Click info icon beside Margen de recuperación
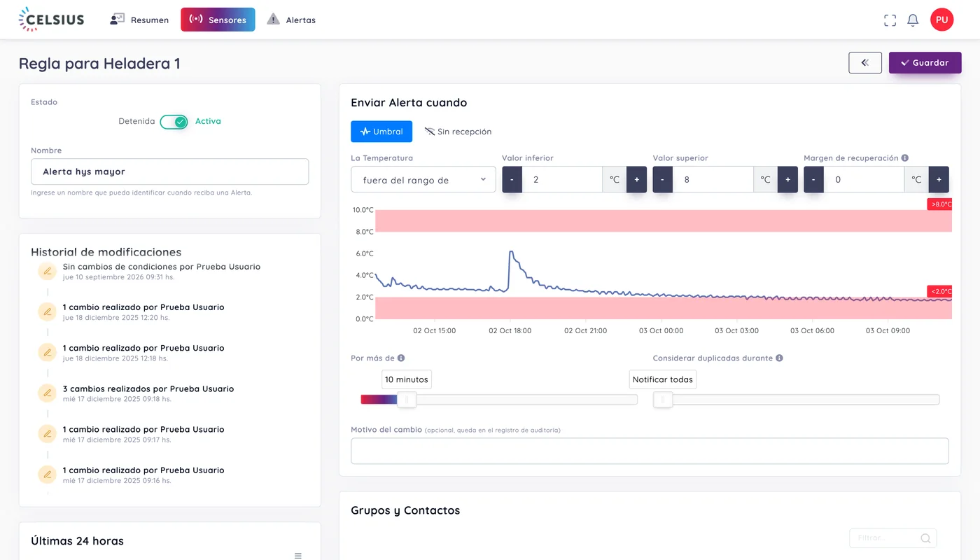 [x=905, y=158]
